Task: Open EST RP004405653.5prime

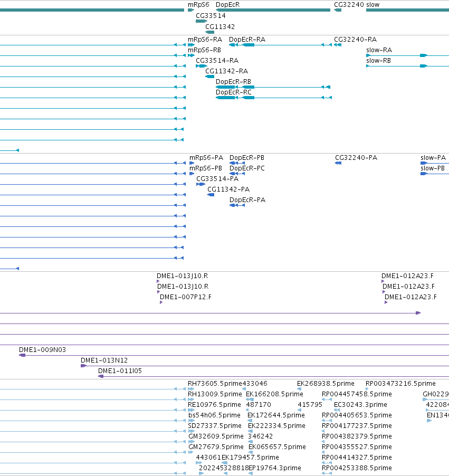Action: click(357, 416)
